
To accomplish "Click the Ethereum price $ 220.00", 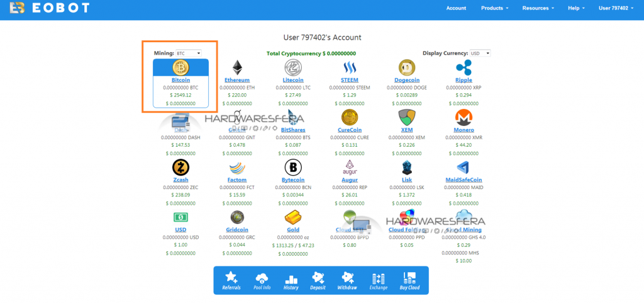I will [x=237, y=95].
